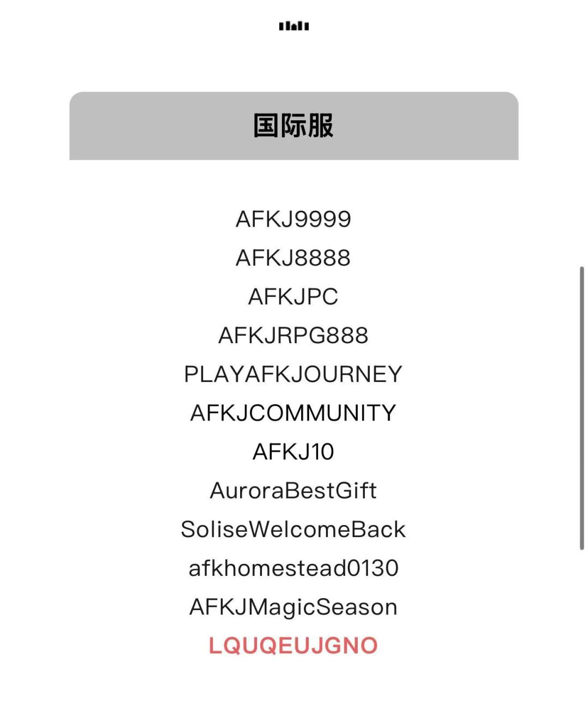Click the AFKJ9999 code
The image size is (588, 706).
293,220
